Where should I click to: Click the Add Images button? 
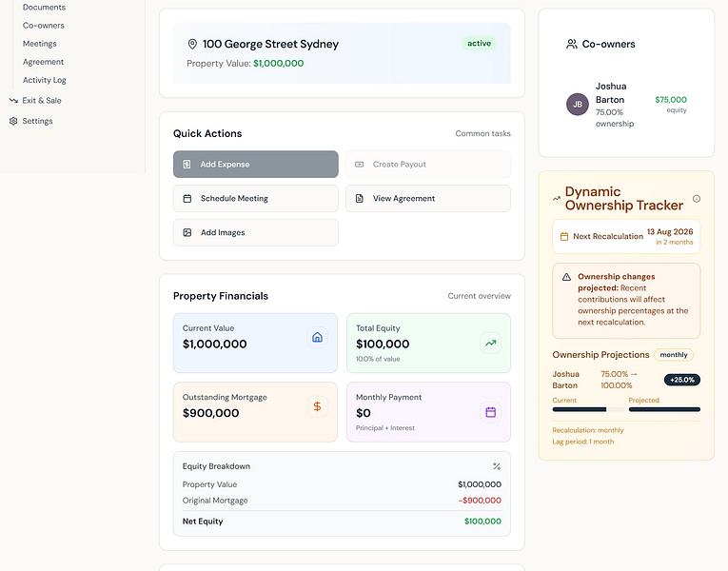pos(256,232)
